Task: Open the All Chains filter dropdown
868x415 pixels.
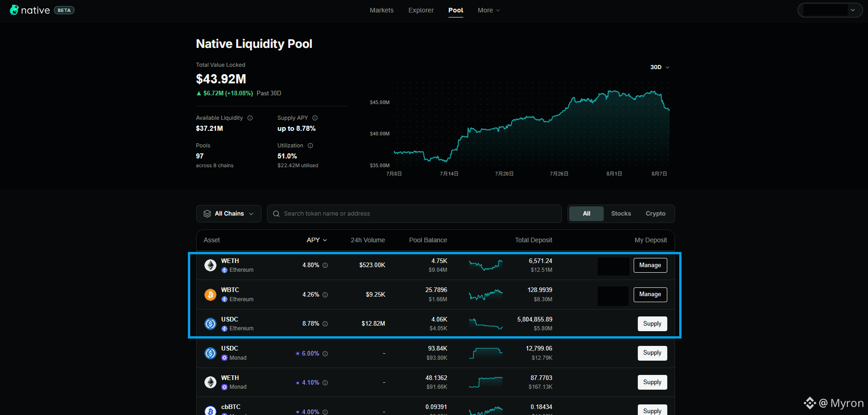Action: tap(229, 214)
